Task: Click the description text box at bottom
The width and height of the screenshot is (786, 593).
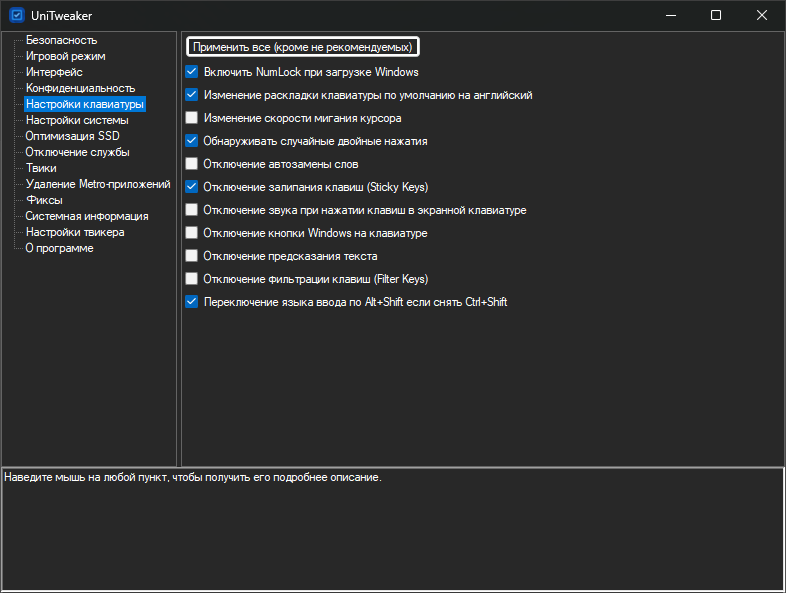Action: coord(392,529)
